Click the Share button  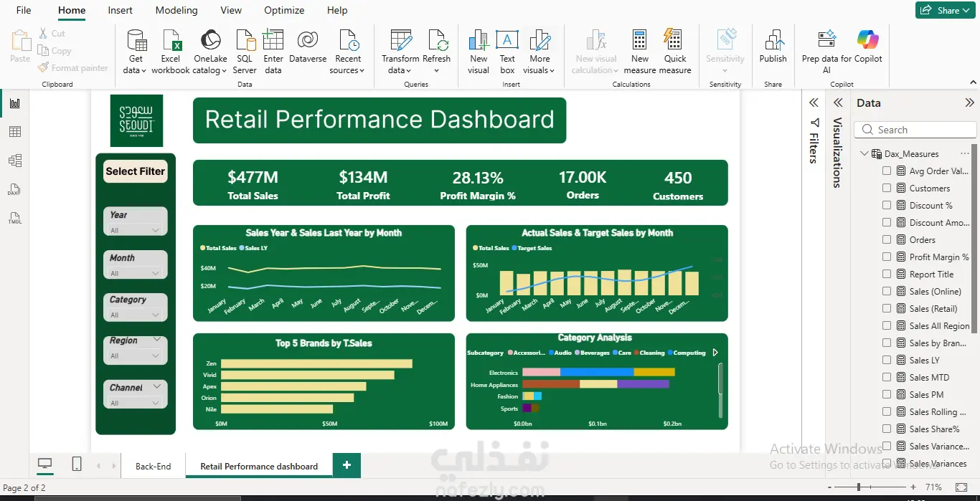coord(944,10)
